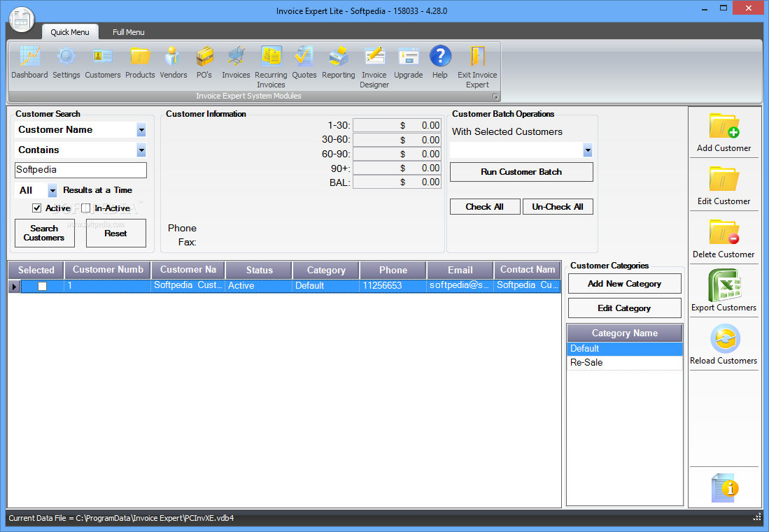Sort by Status column header
Viewport: 769px width, 532px height.
tap(259, 270)
